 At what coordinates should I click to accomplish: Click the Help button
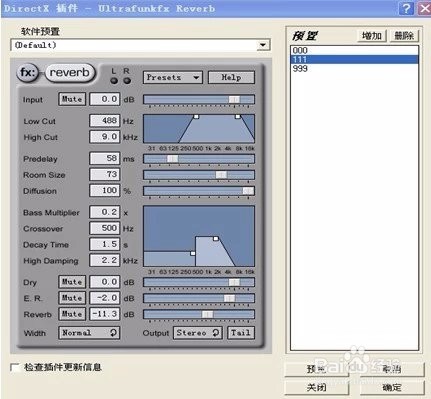[231, 78]
